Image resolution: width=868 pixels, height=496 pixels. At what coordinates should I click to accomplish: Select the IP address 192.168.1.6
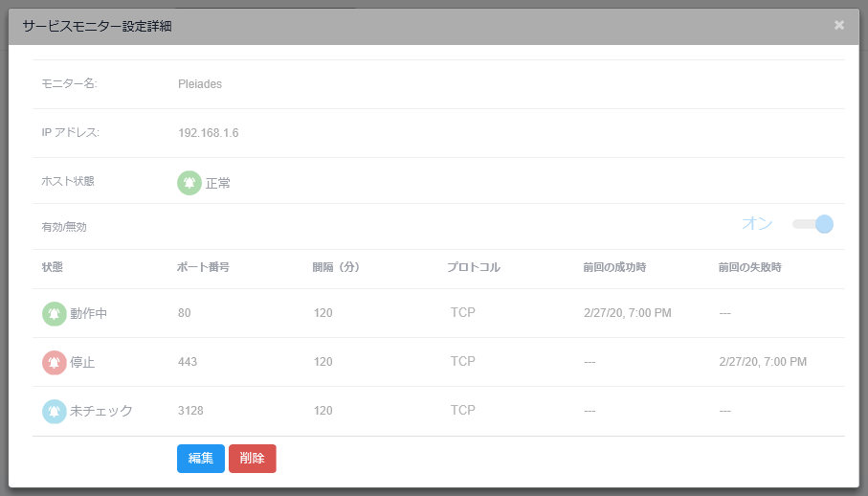click(x=208, y=133)
